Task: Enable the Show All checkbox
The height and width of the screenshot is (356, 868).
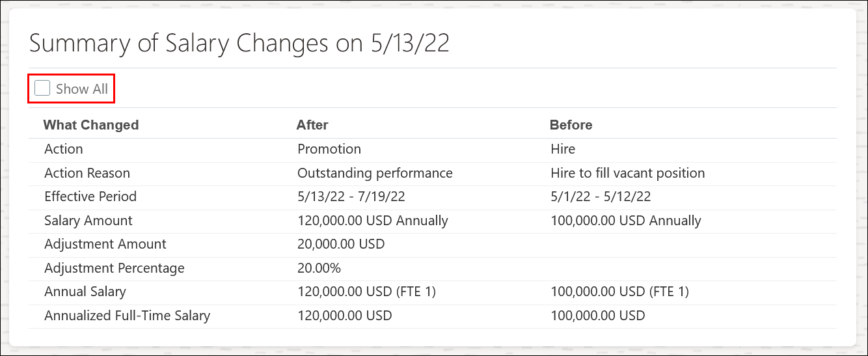Action: coord(42,89)
